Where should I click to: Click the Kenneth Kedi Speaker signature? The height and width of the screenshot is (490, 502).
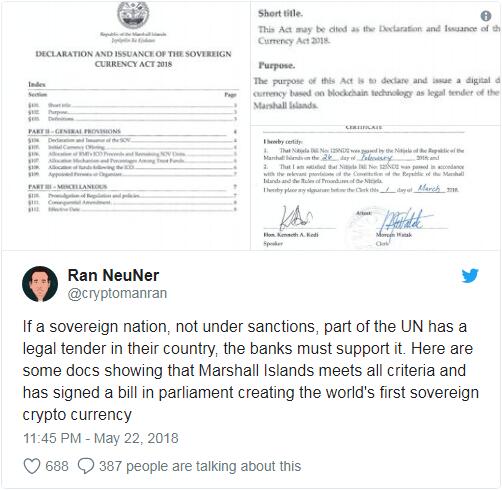pos(295,218)
